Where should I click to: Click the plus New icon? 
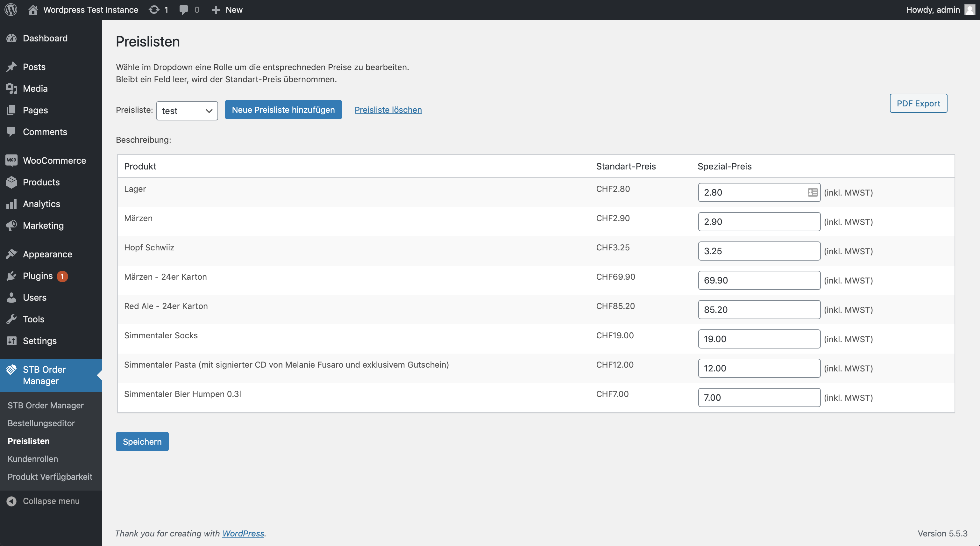click(216, 10)
